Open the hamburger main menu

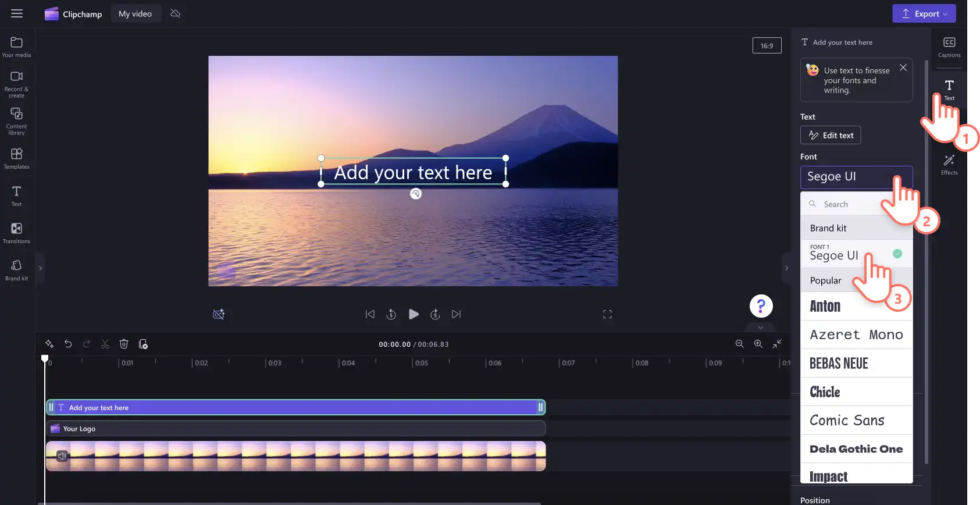pos(17,13)
